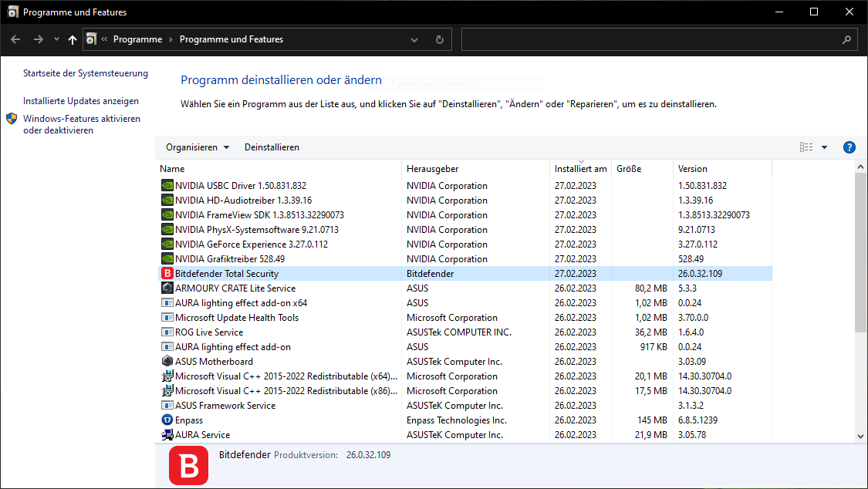
Task: Click the Produktversion 26.0.32.109 value
Action: point(368,455)
